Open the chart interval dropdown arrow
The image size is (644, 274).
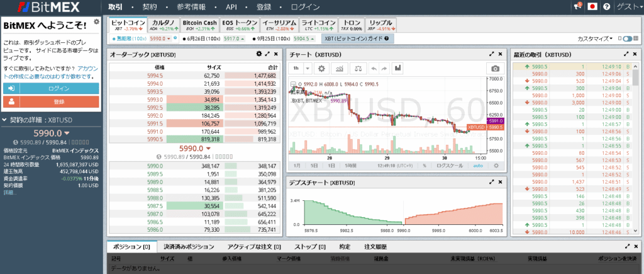point(308,68)
